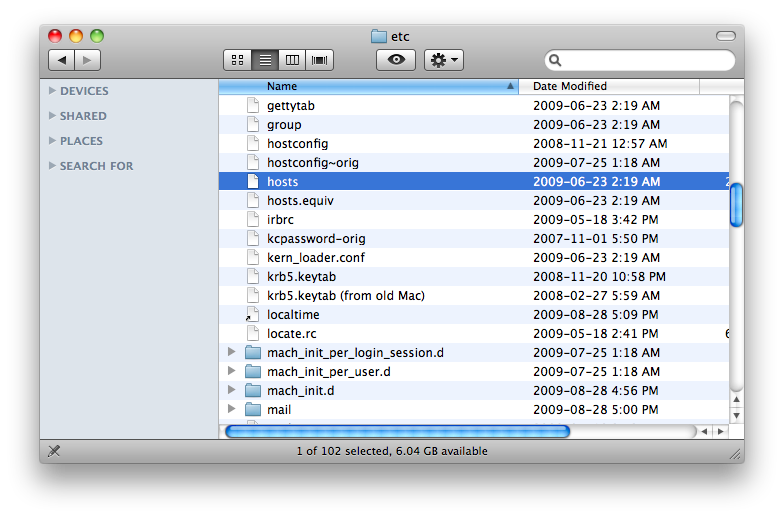Image resolution: width=784 pixels, height=518 pixels.
Task: Select the mach_init.d folder icon
Action: click(x=253, y=390)
